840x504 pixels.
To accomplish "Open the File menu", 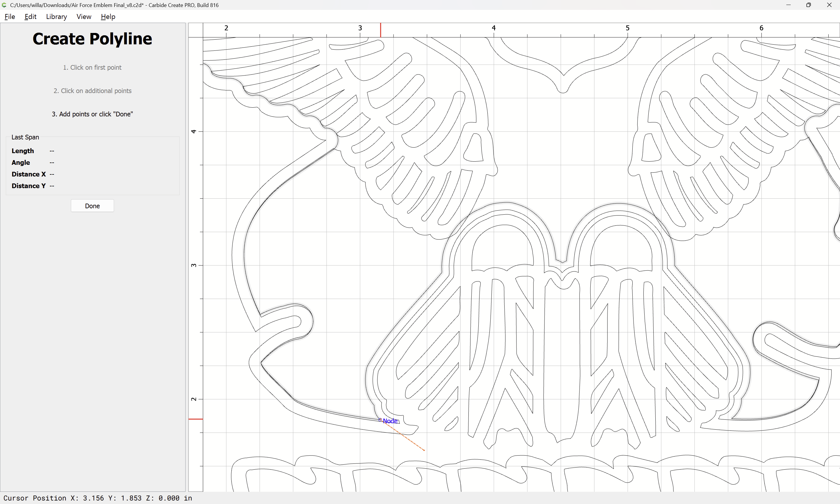I will (x=10, y=17).
